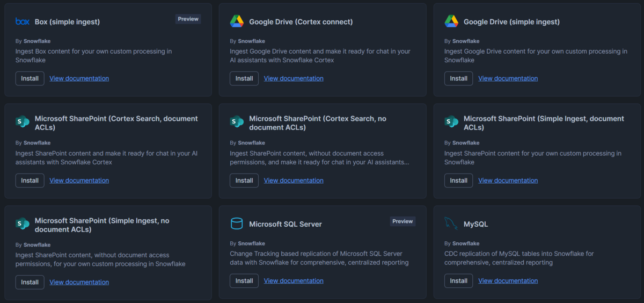Click 'Microsoft SharePoint (Cortex Search, document ACLs)' title

point(116,123)
